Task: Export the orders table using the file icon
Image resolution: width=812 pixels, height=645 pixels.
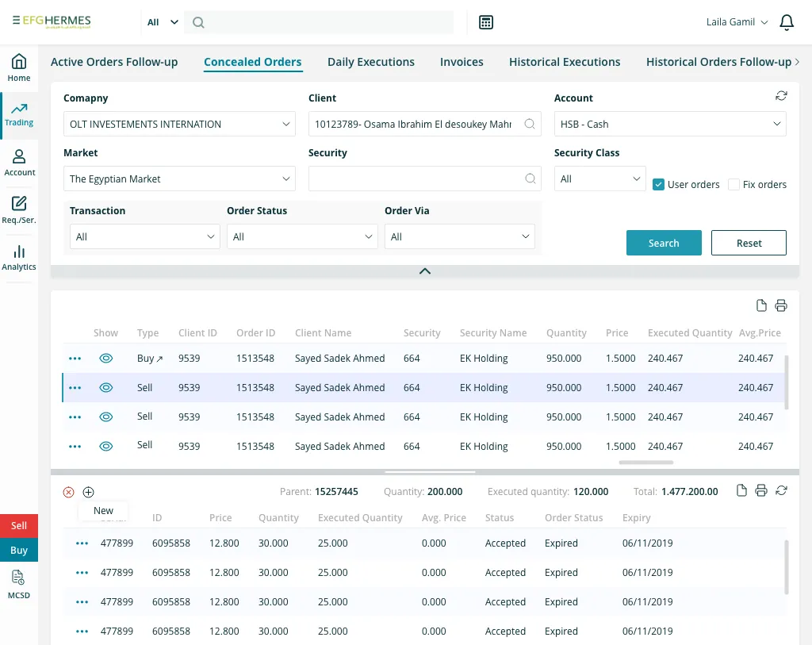Action: coord(761,305)
